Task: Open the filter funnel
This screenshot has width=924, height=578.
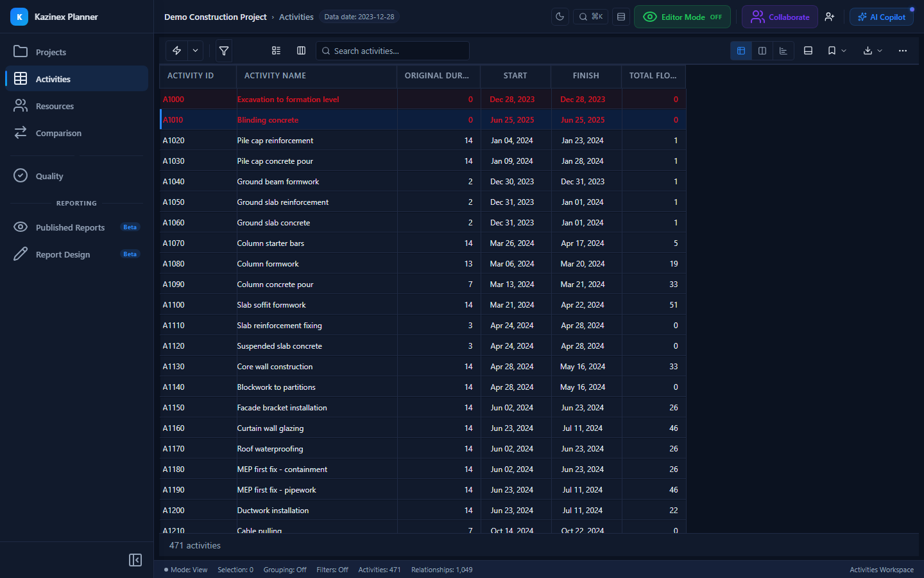Action: (224, 51)
